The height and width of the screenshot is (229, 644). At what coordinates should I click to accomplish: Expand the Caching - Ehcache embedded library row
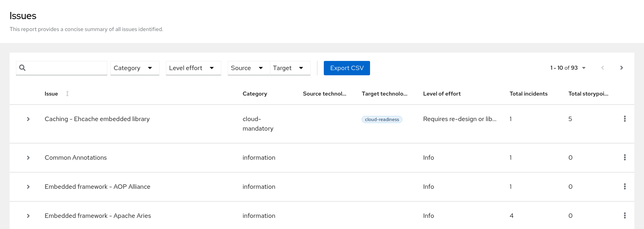(x=28, y=119)
